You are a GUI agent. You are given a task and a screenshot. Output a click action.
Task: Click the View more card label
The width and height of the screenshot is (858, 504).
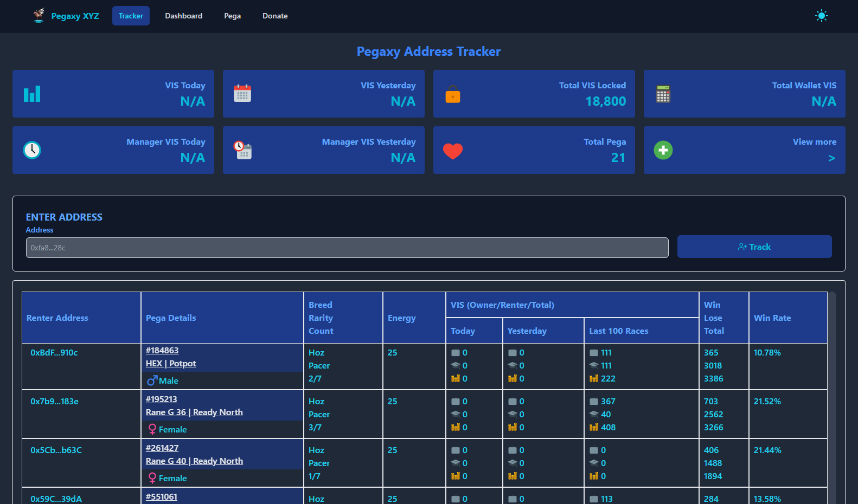tap(815, 142)
